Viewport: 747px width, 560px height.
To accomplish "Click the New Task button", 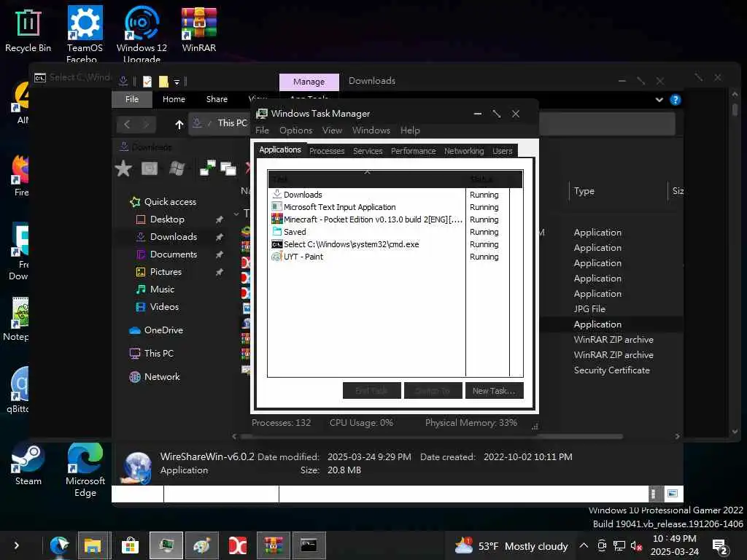I will (x=494, y=391).
